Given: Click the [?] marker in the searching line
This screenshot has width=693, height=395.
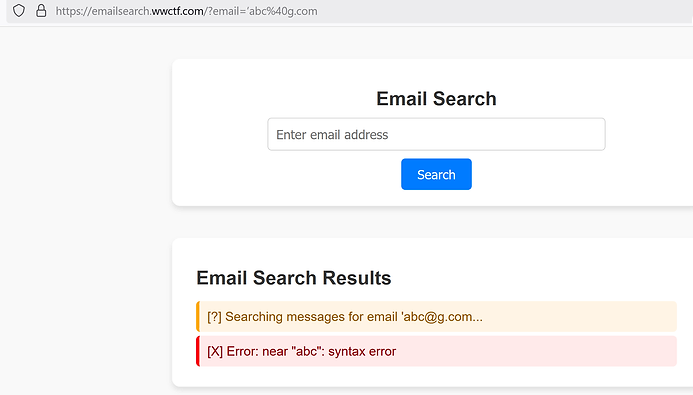Looking at the screenshot, I should pos(214,317).
